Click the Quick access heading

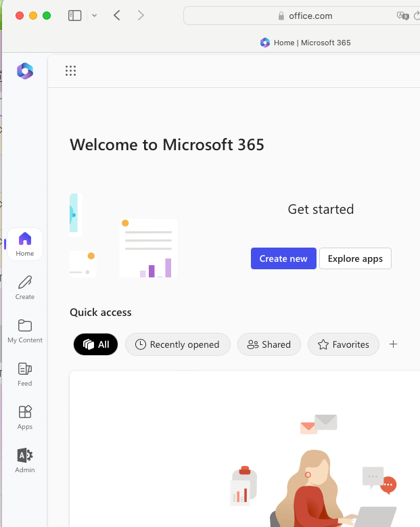(x=101, y=313)
